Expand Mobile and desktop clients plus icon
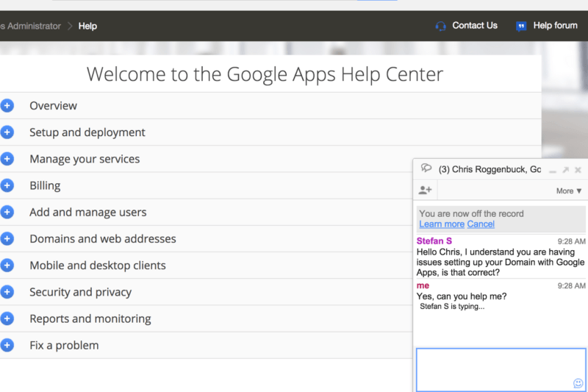 (x=7, y=266)
